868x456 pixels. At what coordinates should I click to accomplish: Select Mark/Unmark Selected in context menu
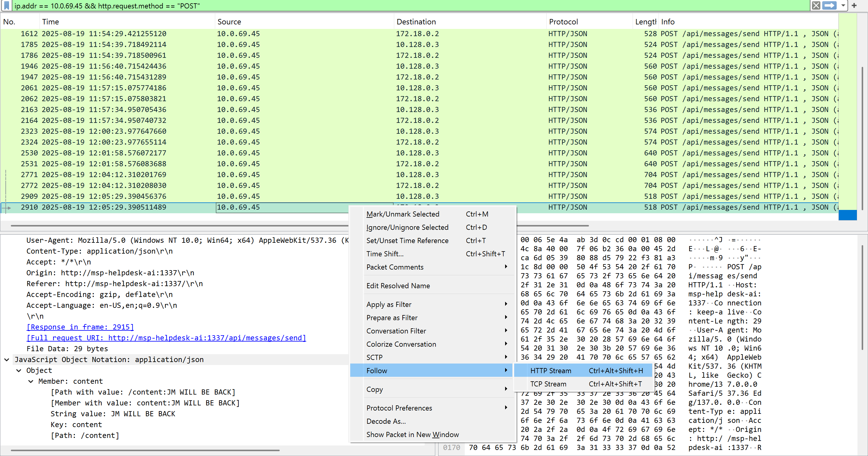[x=403, y=214]
